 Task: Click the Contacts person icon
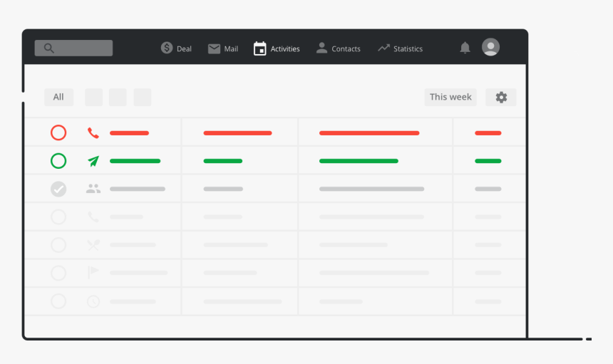[321, 48]
